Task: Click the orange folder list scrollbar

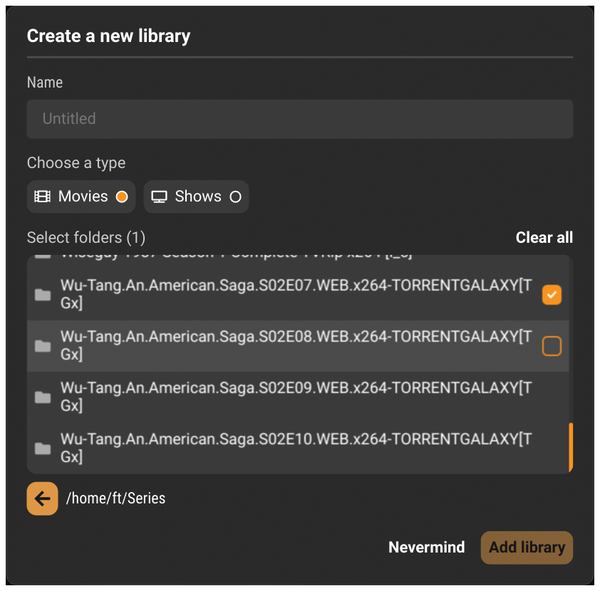Action: (571, 447)
